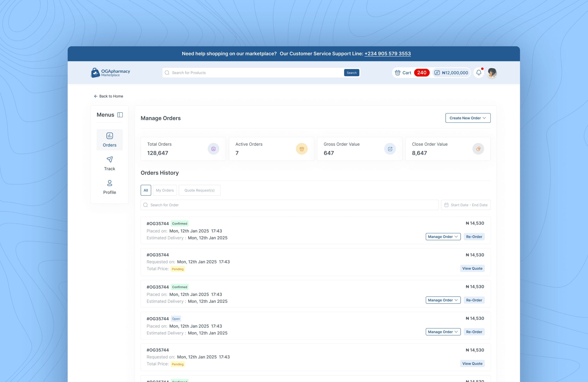Click the Active Orders basket icon

[302, 149]
